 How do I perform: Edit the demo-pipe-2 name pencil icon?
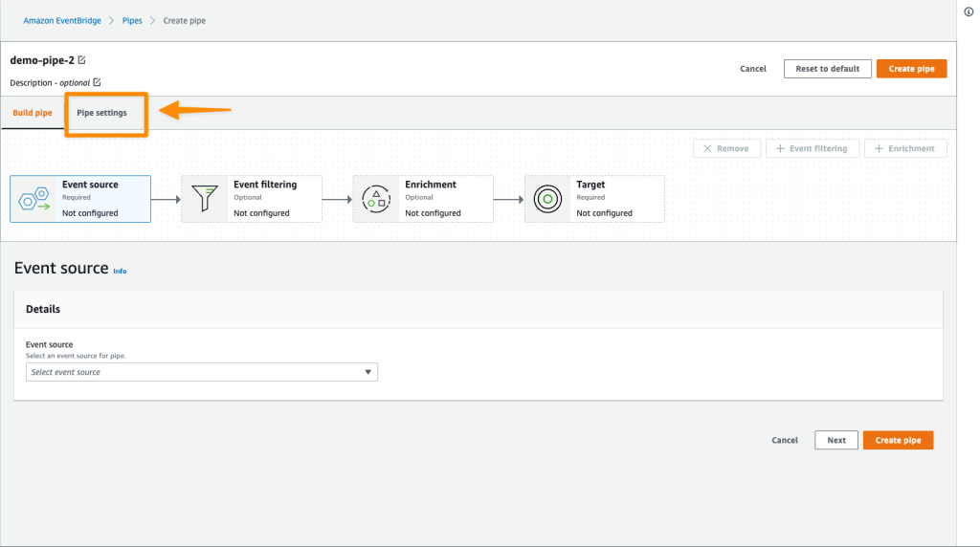tap(82, 60)
